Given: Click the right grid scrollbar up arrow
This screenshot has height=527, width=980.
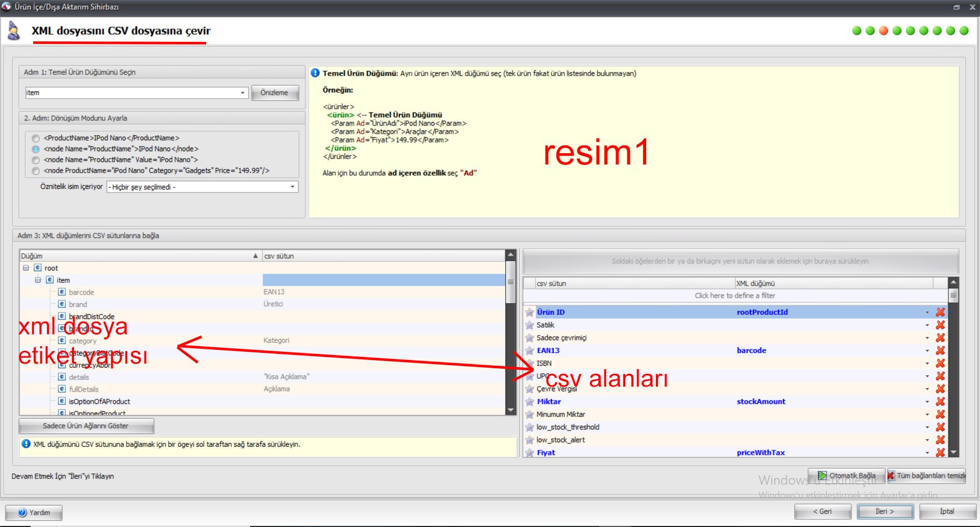Looking at the screenshot, I should coord(953,282).
